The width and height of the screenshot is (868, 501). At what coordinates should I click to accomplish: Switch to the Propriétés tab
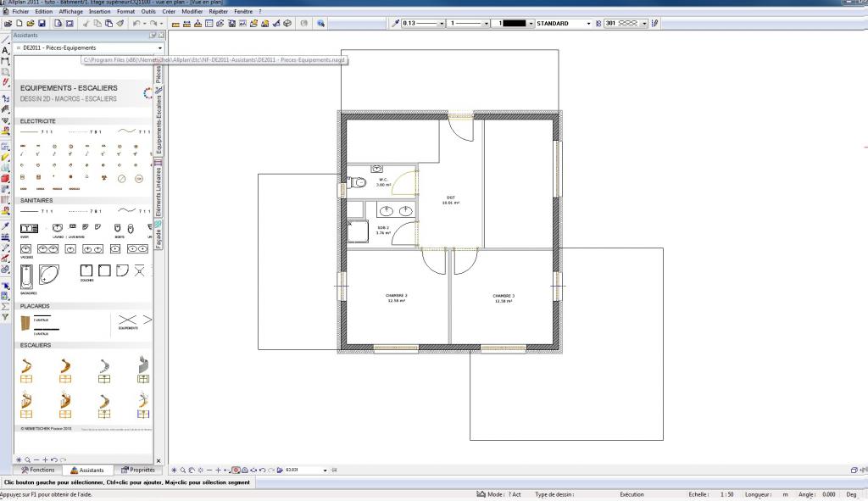[x=138, y=470]
